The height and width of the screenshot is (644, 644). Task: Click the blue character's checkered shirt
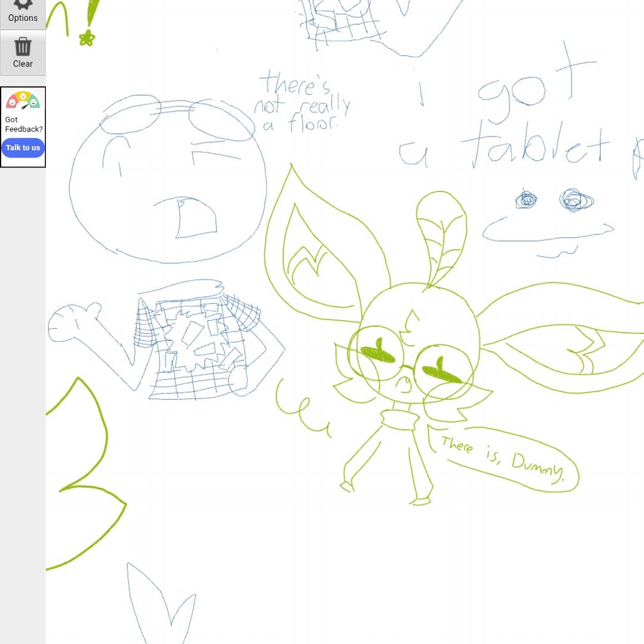pyautogui.click(x=200, y=346)
